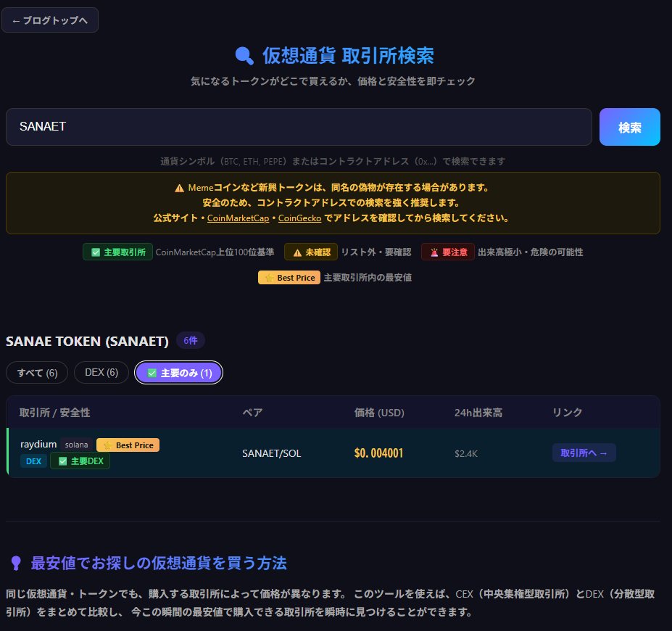
Task: Click the 最安値でお探しの仮想通貨を買う方法 heading
Action: [x=159, y=564]
